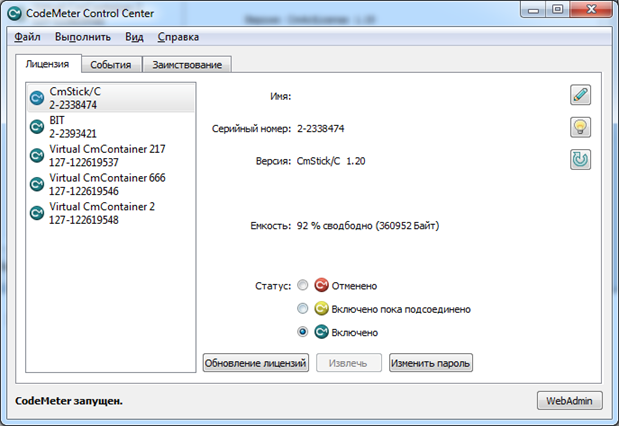Viewport: 619px width, 426px height.
Task: Maximize the CodeMeter Control Center window
Action: pyautogui.click(x=557, y=9)
